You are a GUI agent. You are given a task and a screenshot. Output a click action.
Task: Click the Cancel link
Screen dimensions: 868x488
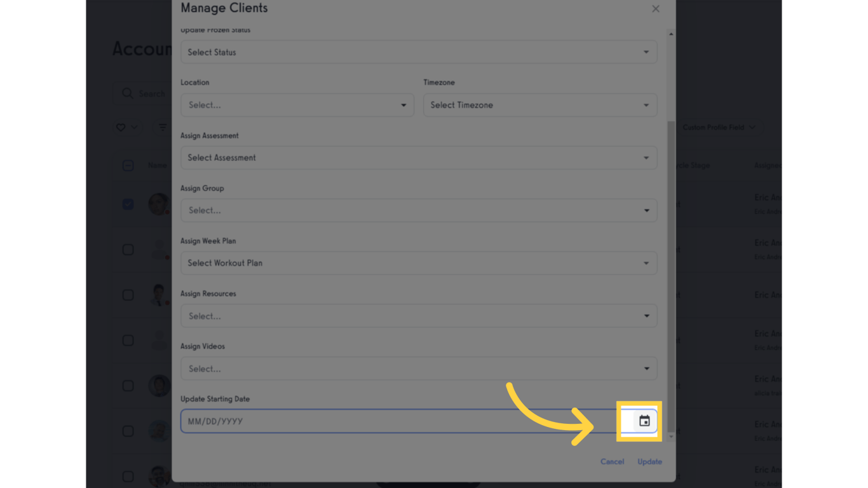pyautogui.click(x=611, y=461)
